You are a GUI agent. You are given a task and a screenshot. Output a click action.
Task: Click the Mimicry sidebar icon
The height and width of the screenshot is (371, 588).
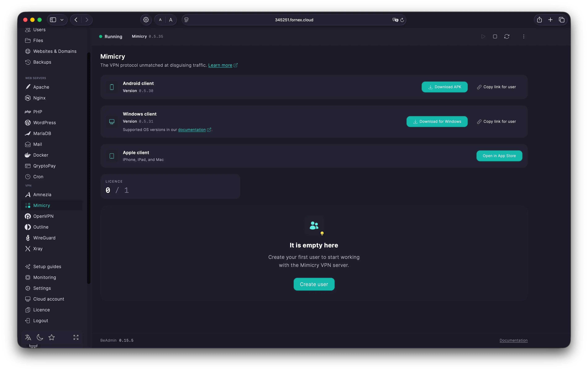28,205
